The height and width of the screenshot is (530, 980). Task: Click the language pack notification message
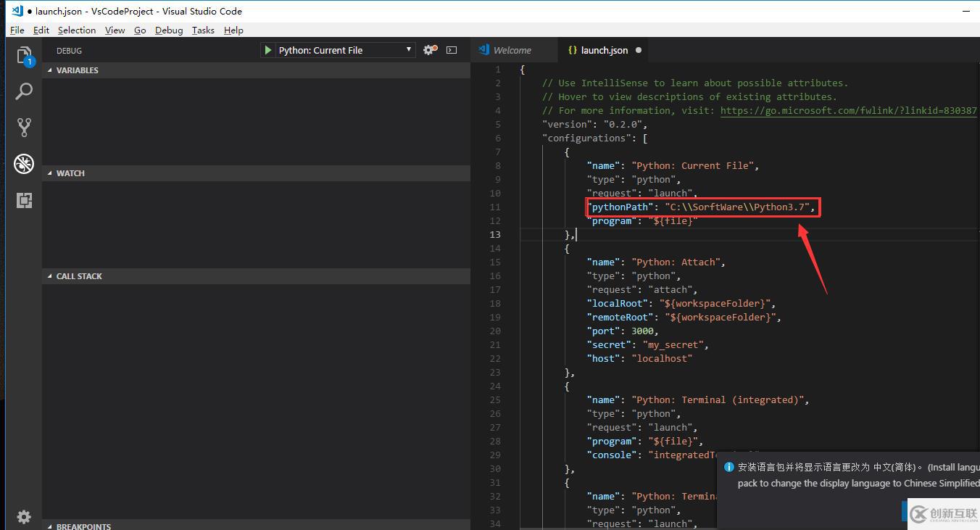coord(858,475)
